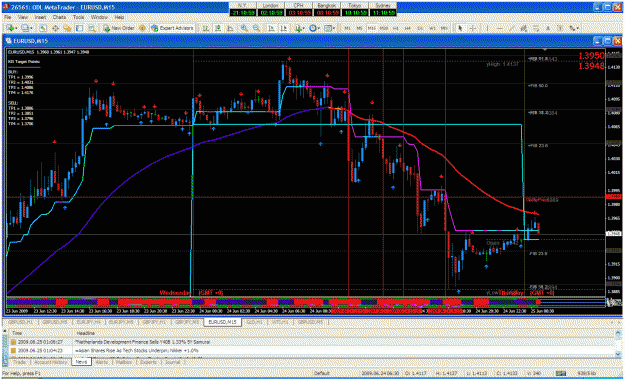The height and width of the screenshot is (379, 625).
Task: Switch chart to candlesticks mode
Action: pos(218,28)
